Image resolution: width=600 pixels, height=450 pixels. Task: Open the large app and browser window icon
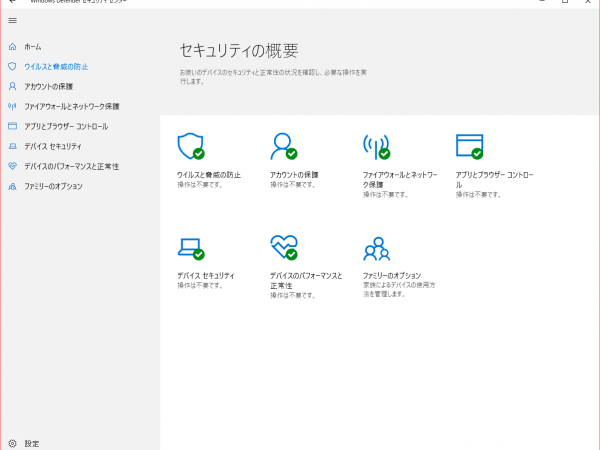470,147
